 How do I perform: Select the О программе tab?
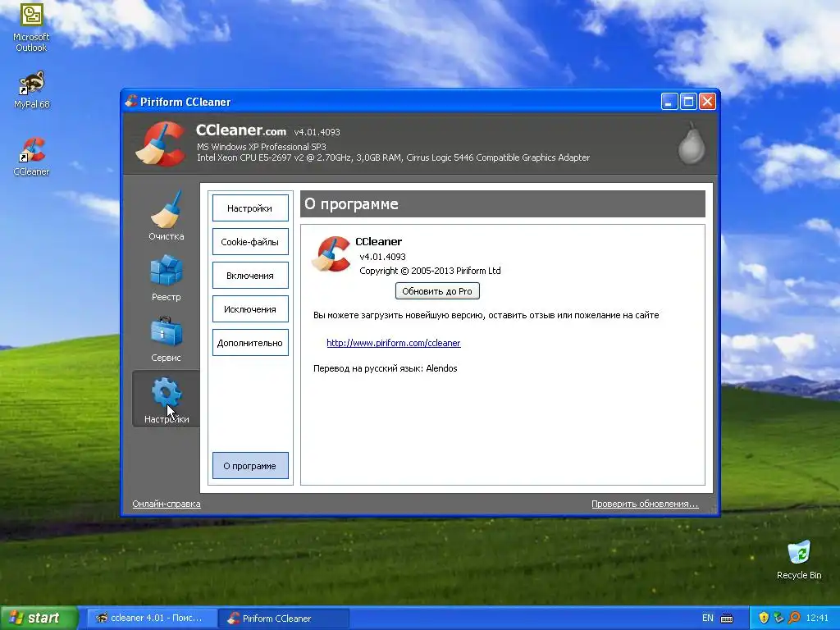coord(250,466)
